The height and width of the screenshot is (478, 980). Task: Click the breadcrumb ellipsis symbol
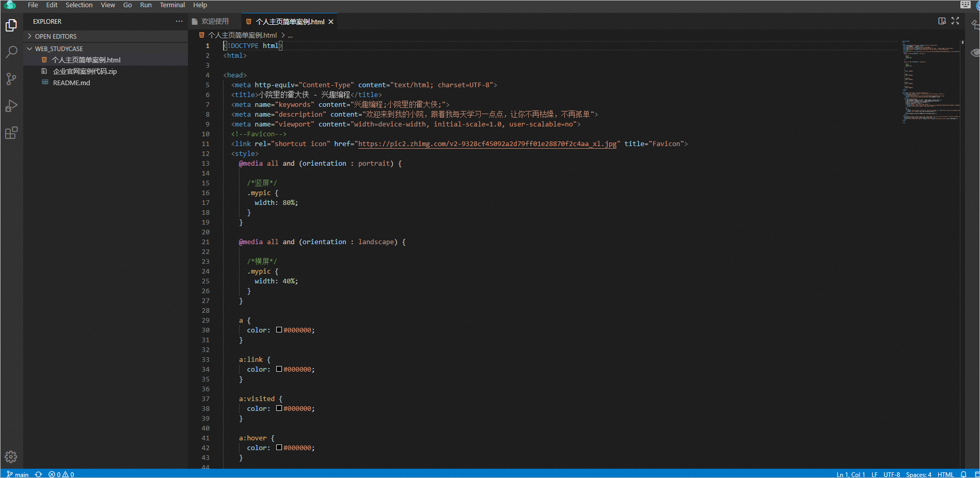pos(290,36)
